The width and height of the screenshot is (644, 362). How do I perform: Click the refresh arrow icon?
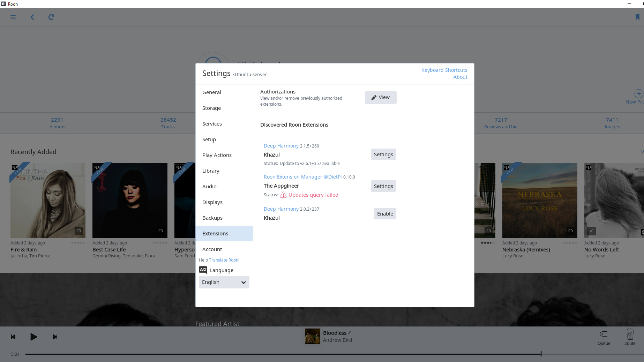tap(51, 17)
